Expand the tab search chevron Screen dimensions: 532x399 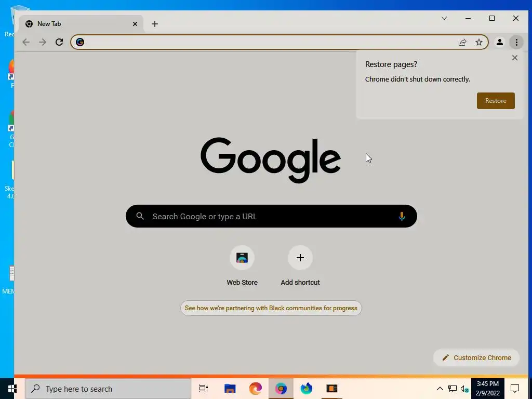444,18
